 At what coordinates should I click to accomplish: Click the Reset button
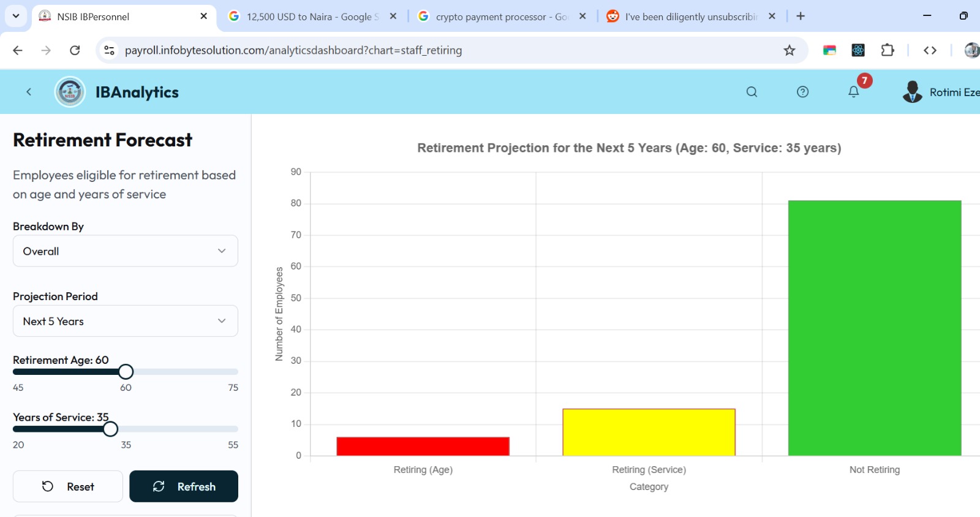point(68,486)
